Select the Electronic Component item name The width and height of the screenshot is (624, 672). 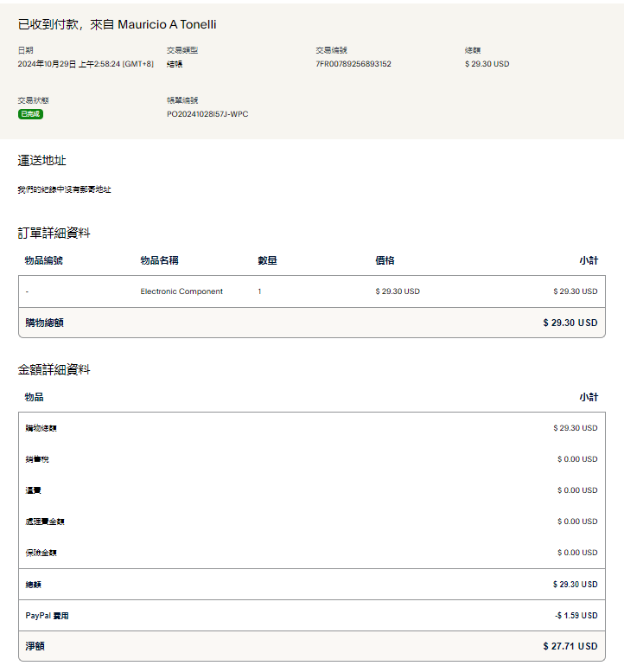(x=181, y=291)
